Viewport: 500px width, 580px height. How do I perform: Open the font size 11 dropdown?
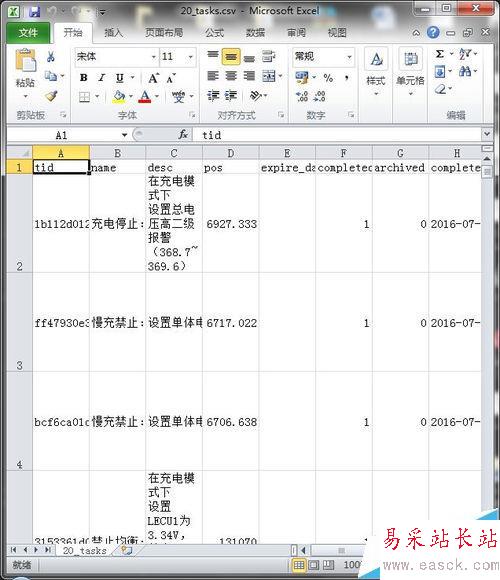[190, 57]
